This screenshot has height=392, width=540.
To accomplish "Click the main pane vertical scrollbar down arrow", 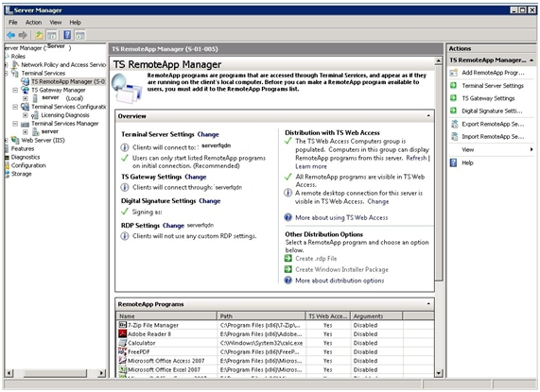I will click(x=439, y=373).
